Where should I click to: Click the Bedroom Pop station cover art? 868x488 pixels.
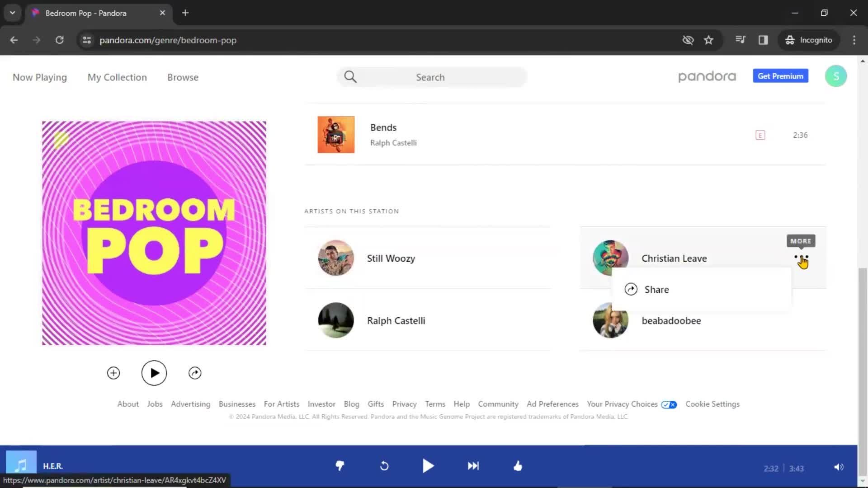154,233
